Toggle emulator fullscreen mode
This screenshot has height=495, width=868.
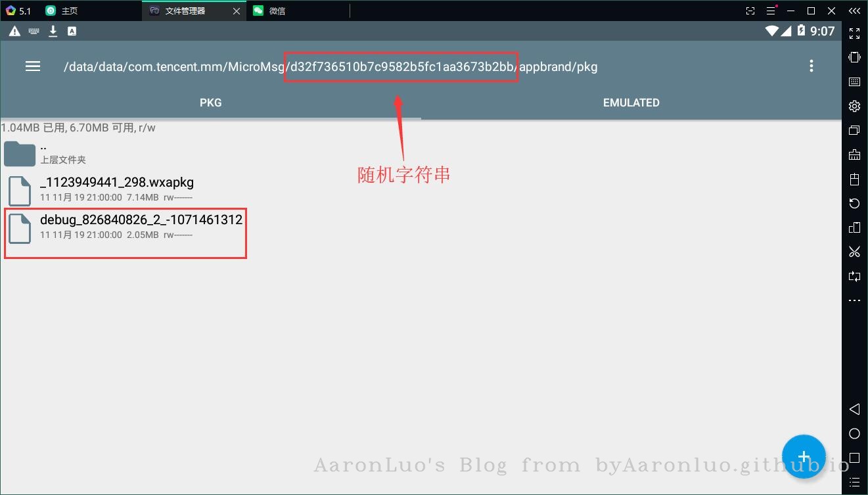point(854,34)
